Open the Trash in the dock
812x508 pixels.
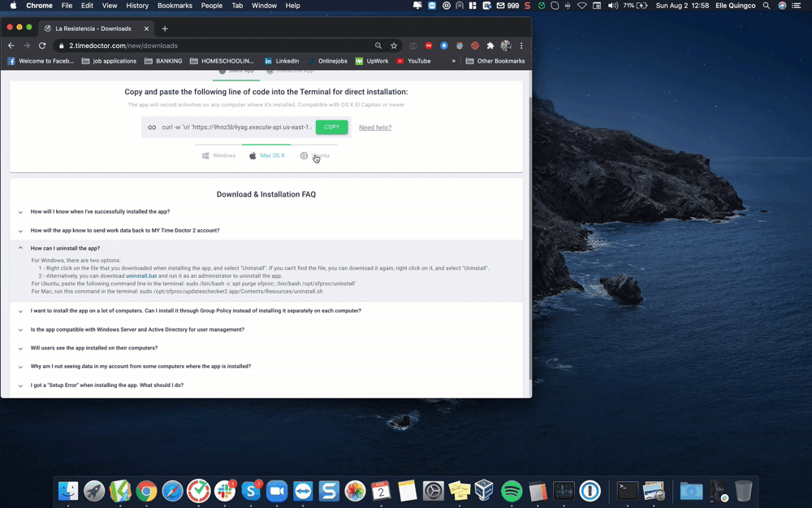pyautogui.click(x=744, y=490)
